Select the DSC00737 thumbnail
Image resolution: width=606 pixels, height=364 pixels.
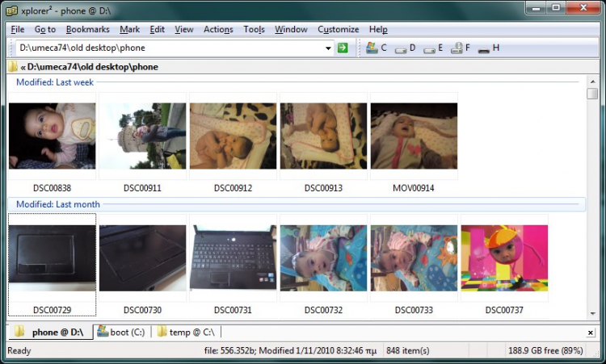point(504,258)
